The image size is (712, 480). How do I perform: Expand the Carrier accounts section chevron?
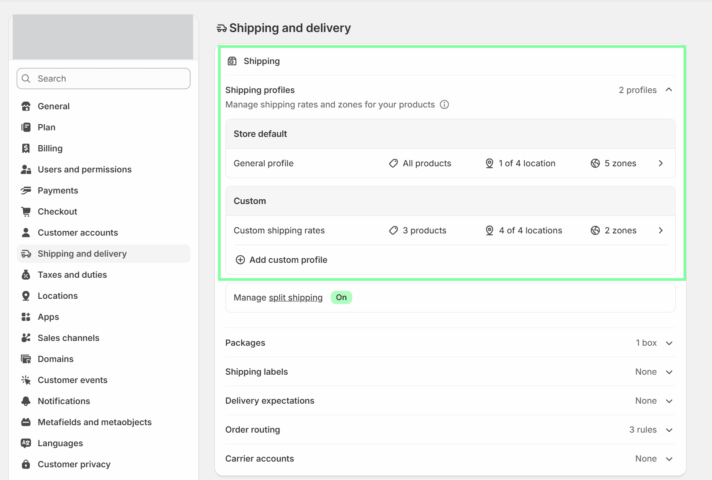(669, 459)
